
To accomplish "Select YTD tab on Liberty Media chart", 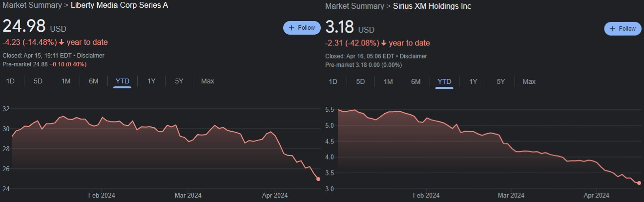I will [x=123, y=81].
